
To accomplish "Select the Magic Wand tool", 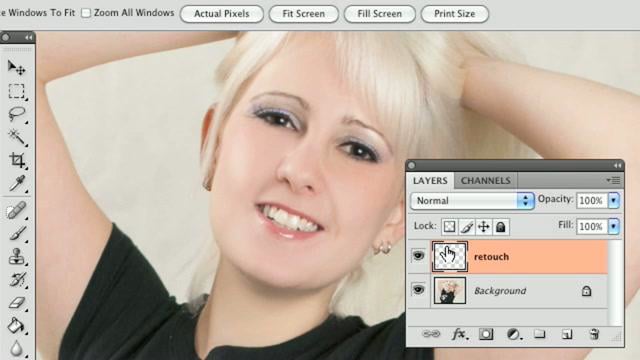I will point(16,137).
